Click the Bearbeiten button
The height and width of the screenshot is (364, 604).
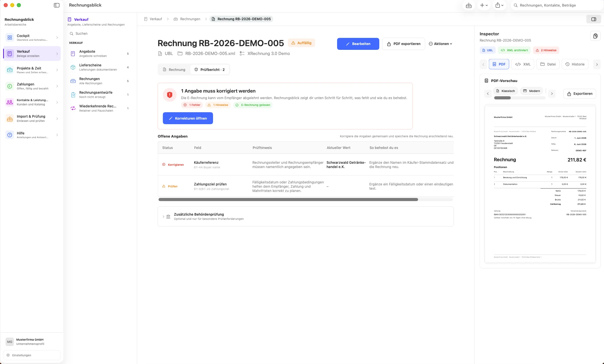pos(358,44)
